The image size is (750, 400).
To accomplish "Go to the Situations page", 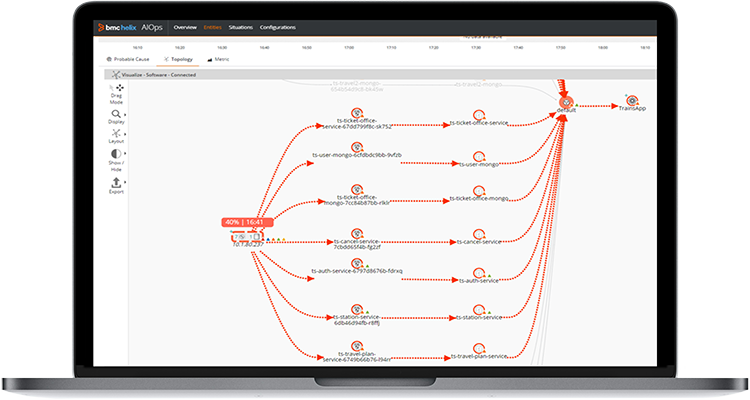I will (240, 28).
